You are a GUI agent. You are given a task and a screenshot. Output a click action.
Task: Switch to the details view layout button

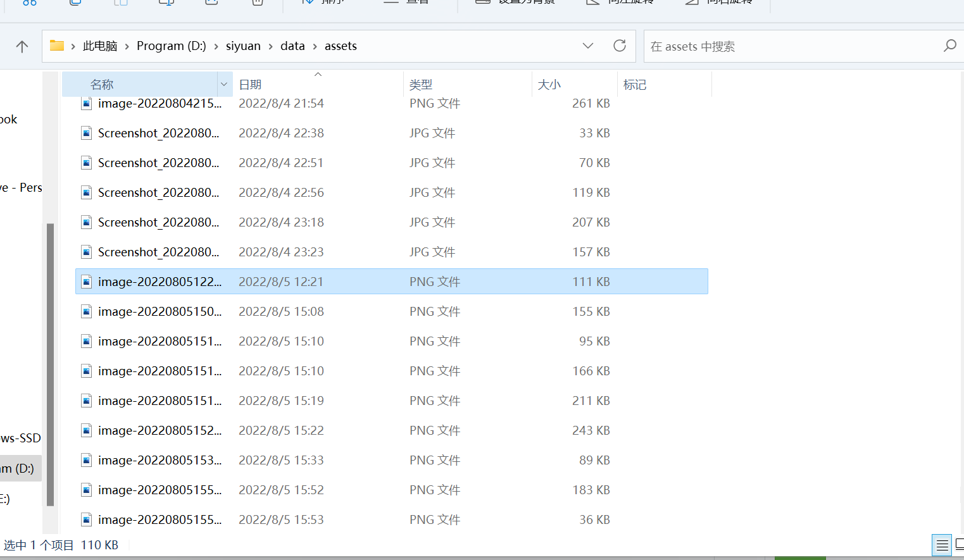[x=942, y=545]
